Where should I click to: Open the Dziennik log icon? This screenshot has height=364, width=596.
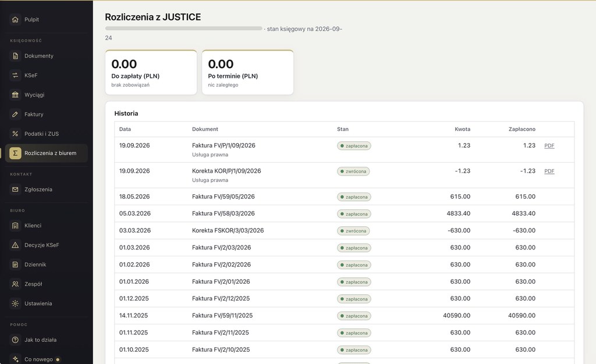tap(15, 265)
